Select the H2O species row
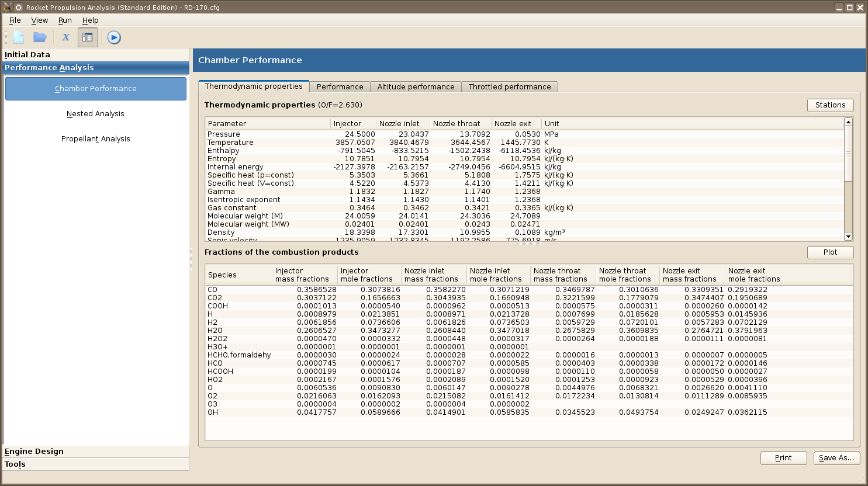The image size is (868, 486). 529,331
